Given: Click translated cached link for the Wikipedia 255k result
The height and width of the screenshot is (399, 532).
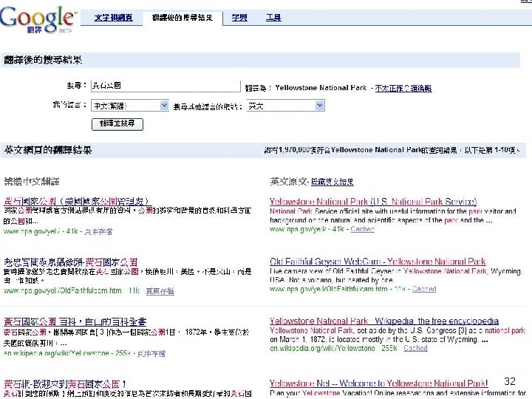Looking at the screenshot, I should click(x=151, y=353).
